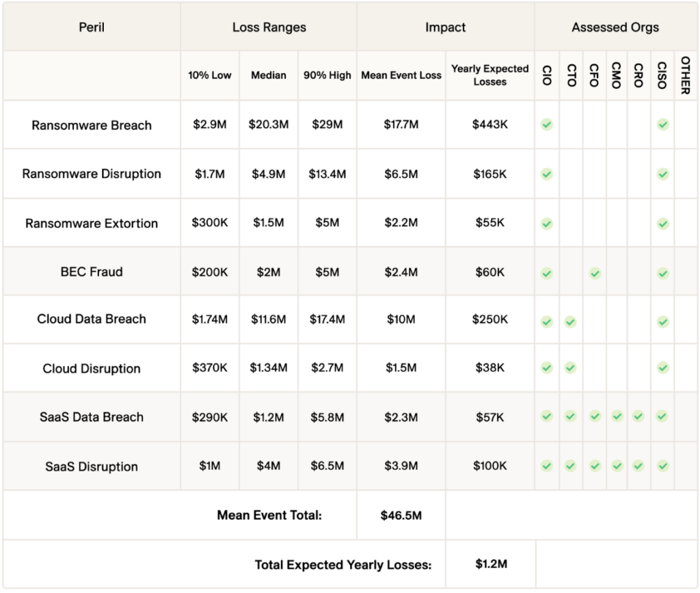Click the CIO checkmark for Ransomware Breach
The height and width of the screenshot is (593, 700).
point(547,125)
